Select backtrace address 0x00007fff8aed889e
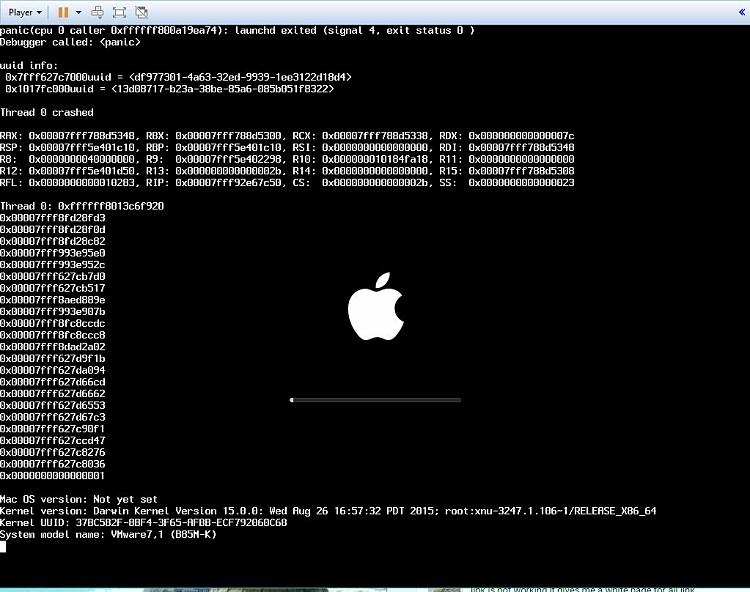The width and height of the screenshot is (750, 592). [53, 300]
